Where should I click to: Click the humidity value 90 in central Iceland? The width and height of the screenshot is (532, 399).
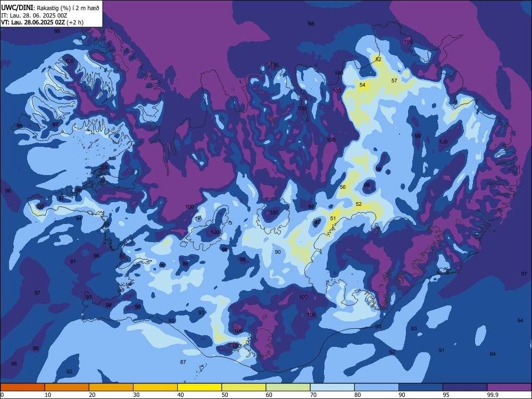278,252
